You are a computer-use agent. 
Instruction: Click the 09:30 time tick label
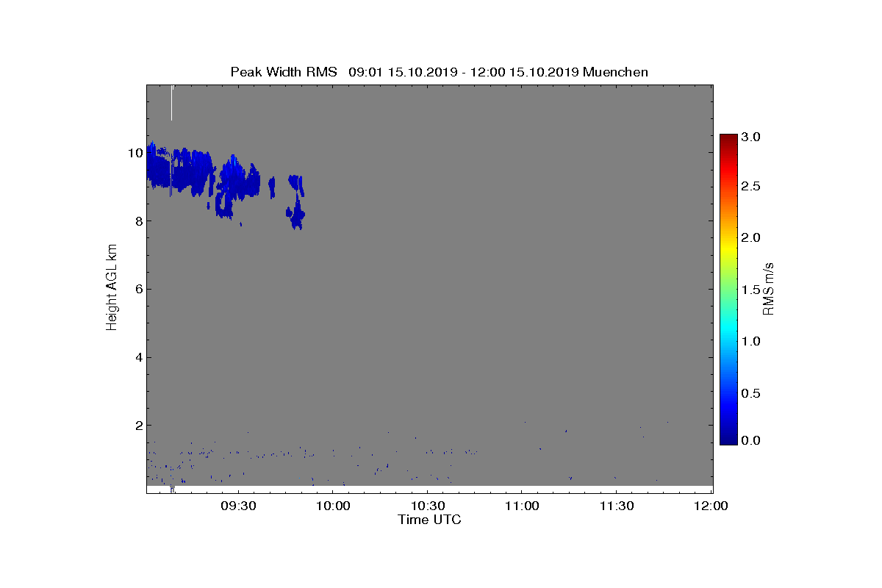click(237, 506)
